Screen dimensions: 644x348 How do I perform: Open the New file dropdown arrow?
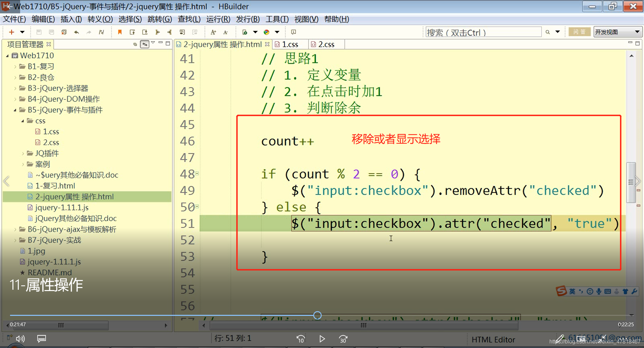[22, 32]
